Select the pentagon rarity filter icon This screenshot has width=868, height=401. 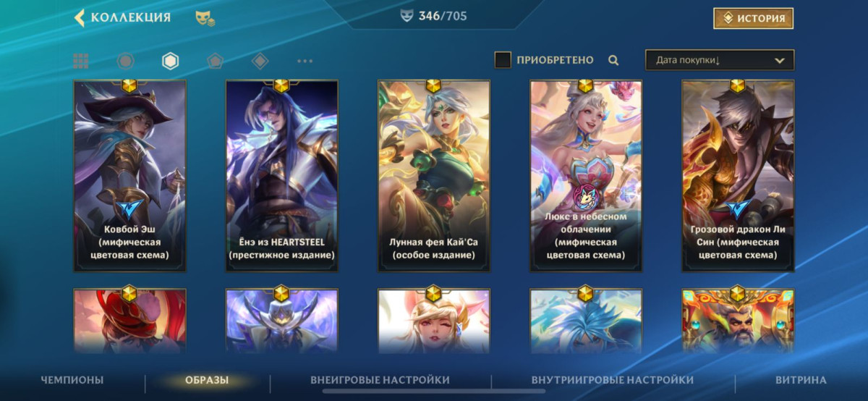click(215, 62)
